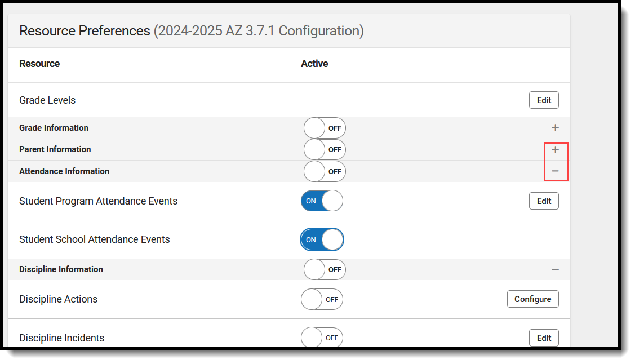The height and width of the screenshot is (364, 635).
Task: Open Configure for Discipline Actions
Action: (x=532, y=299)
